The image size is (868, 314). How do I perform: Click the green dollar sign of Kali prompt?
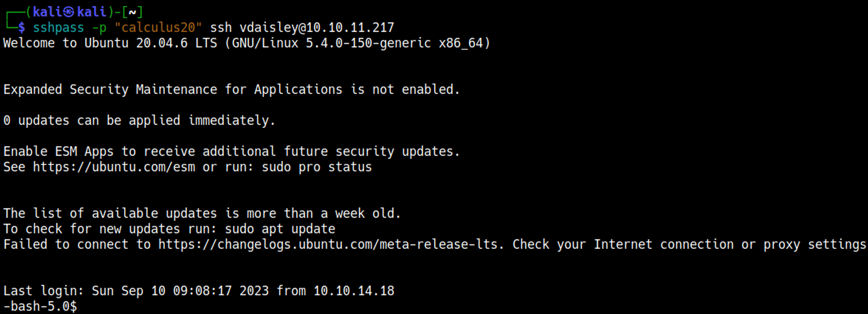pyautogui.click(x=21, y=28)
